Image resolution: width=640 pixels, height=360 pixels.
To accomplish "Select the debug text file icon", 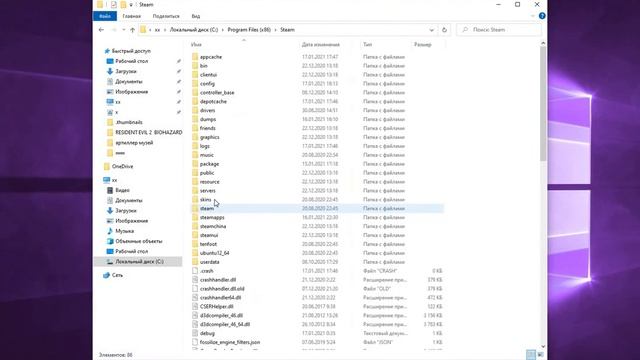I will pyautogui.click(x=195, y=333).
